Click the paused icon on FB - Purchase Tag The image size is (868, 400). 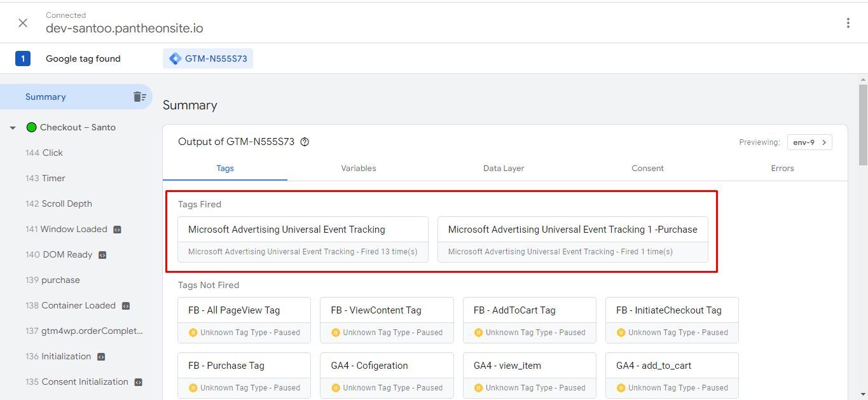[193, 388]
